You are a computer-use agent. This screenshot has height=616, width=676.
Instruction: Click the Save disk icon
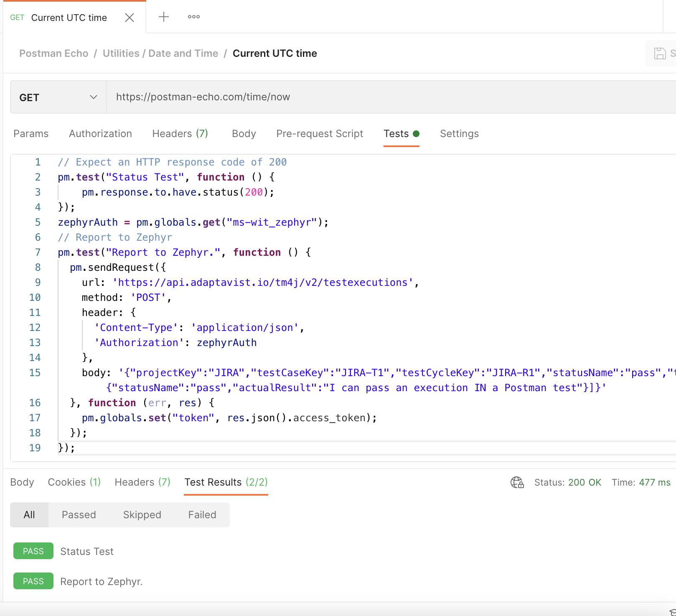point(660,53)
